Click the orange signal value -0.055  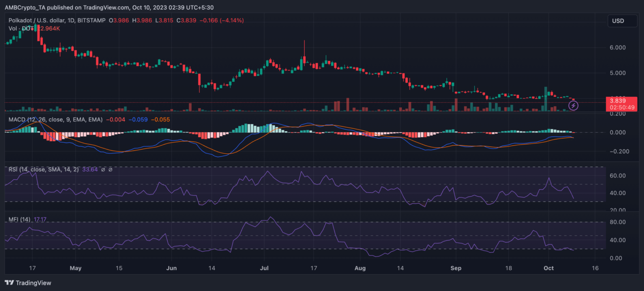point(161,120)
